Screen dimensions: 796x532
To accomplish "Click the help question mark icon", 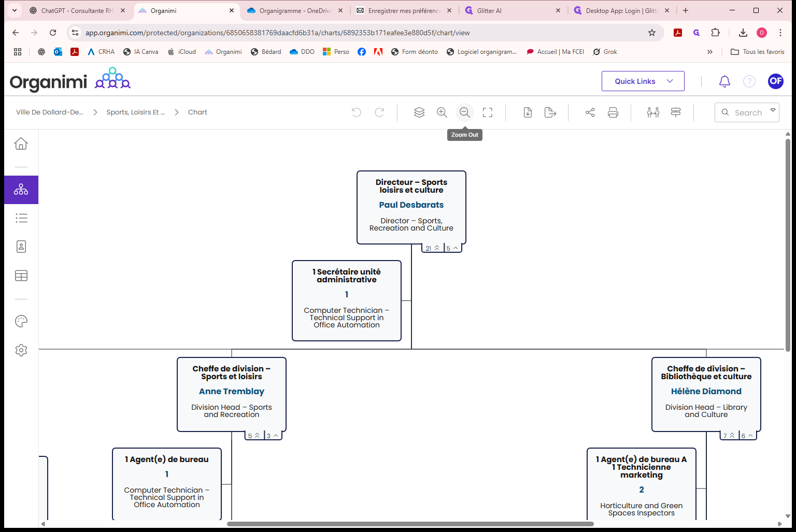I will point(749,81).
